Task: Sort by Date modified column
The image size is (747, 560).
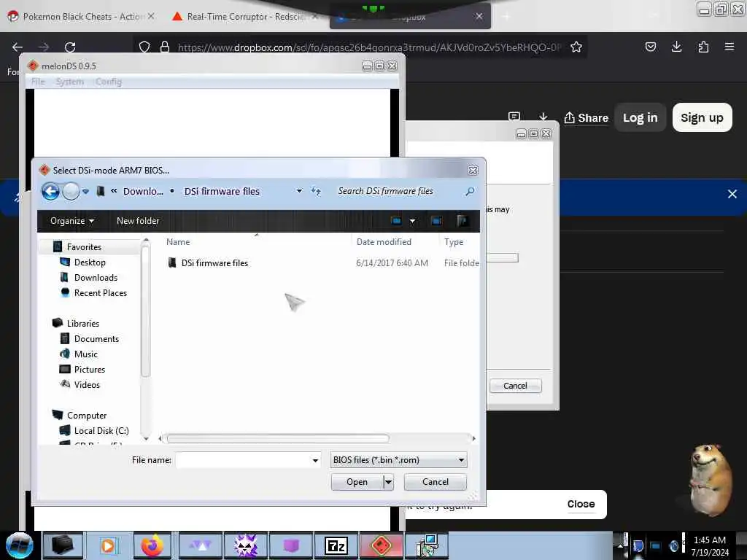Action: [x=384, y=242]
